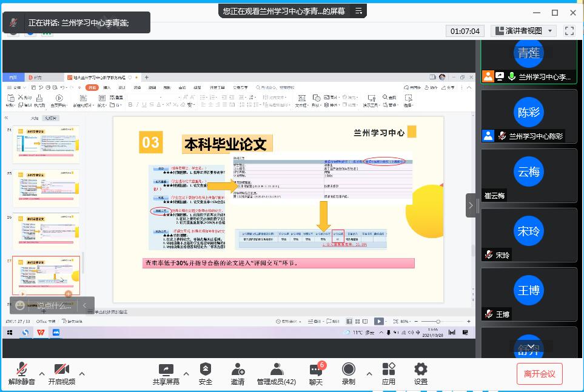This screenshot has height=392, width=584.
Task: Open the 演讲者视图 view dropdown
Action: [524, 31]
